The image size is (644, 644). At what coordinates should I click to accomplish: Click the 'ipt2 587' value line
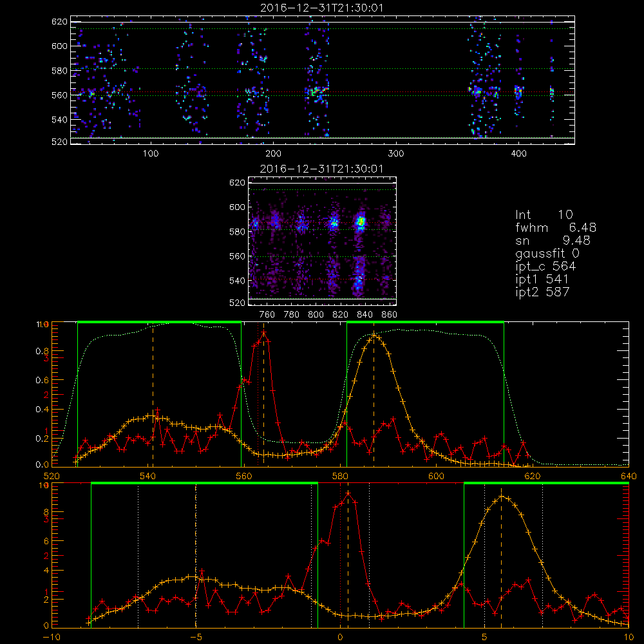coord(542,292)
